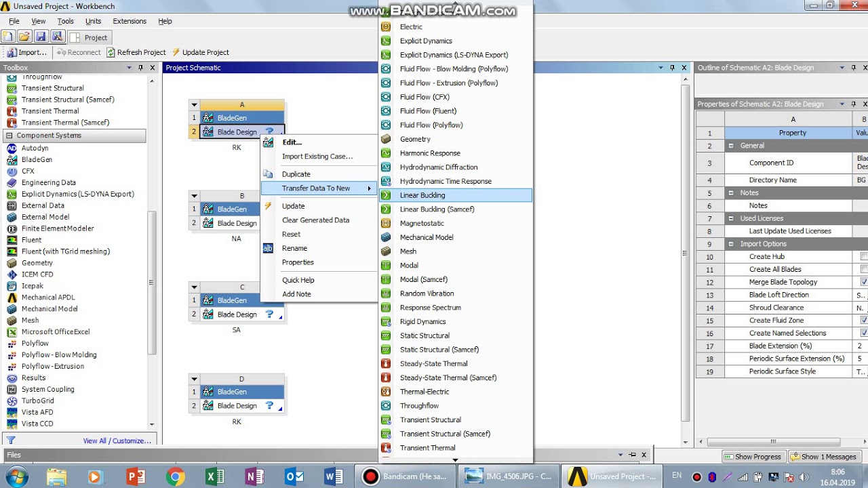Click the ICEM CFD icon in Toolbox
This screenshot has width=868, height=488.
(x=12, y=274)
